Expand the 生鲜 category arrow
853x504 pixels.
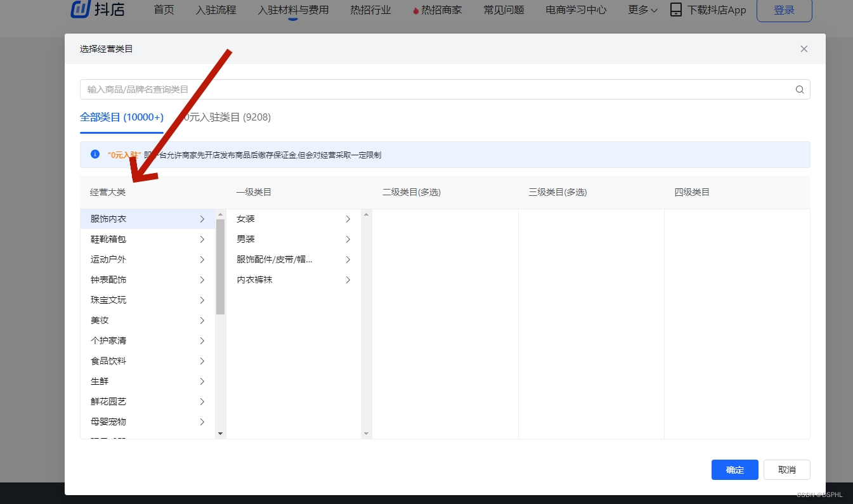point(202,381)
